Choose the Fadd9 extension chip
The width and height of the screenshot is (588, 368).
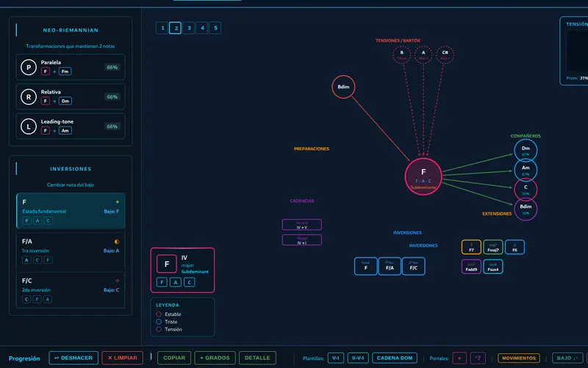[471, 266]
